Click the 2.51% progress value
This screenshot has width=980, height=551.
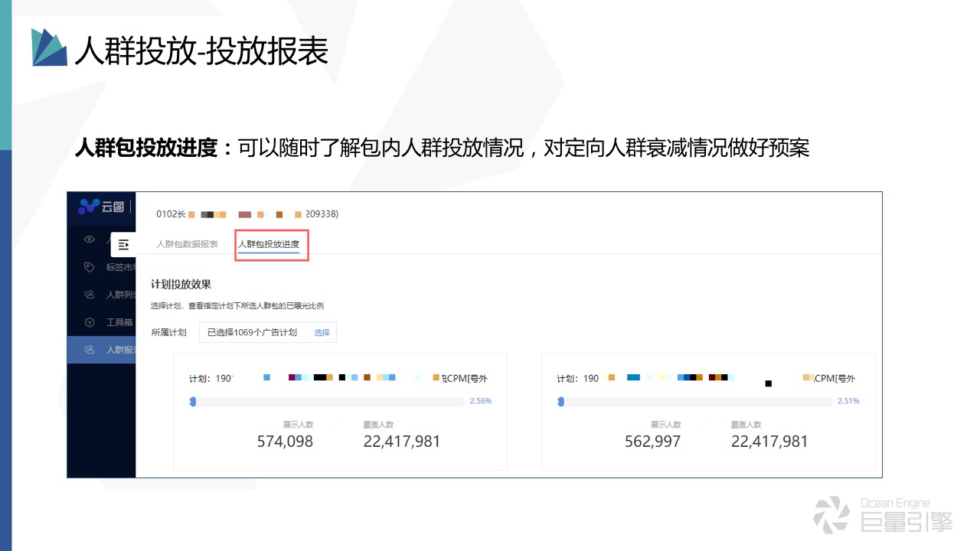point(848,401)
